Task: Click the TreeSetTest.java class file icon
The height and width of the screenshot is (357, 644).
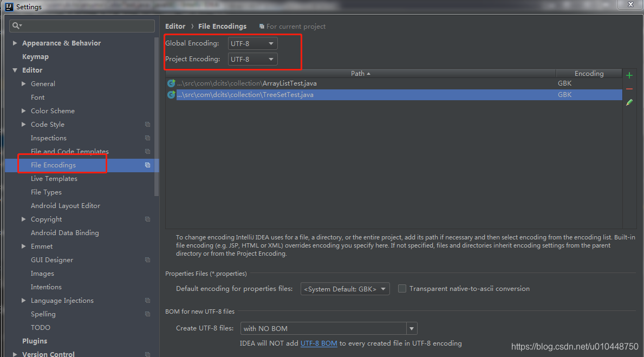Action: 171,95
